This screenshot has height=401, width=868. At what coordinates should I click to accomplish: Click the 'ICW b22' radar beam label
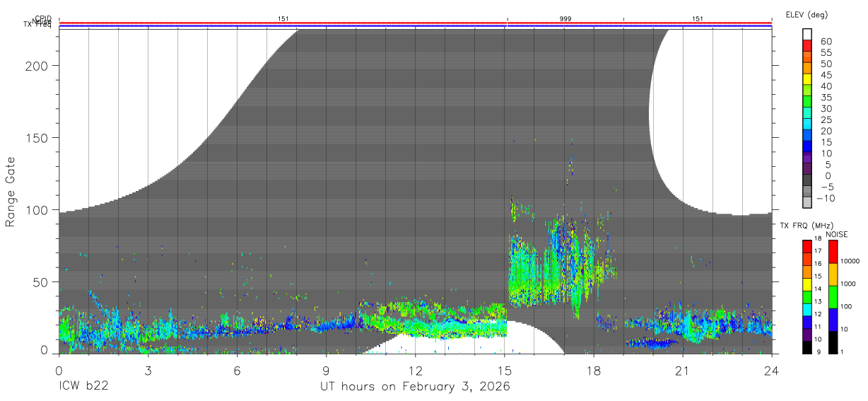coord(83,387)
